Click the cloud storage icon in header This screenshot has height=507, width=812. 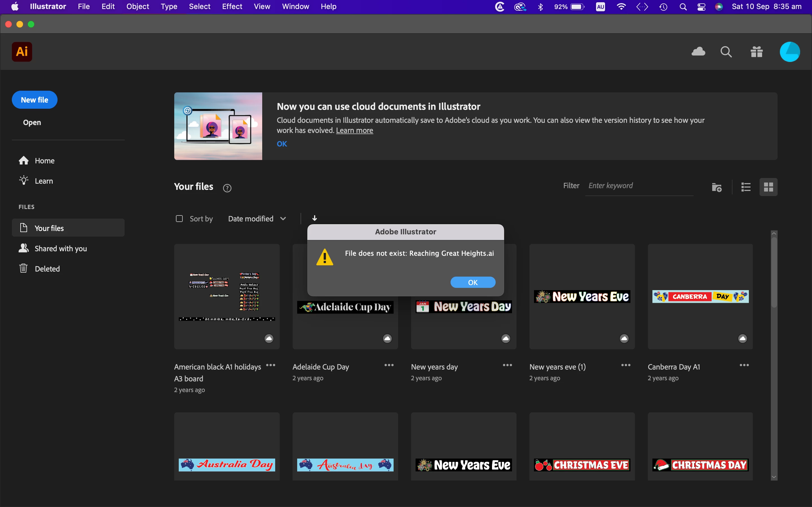[x=698, y=52]
